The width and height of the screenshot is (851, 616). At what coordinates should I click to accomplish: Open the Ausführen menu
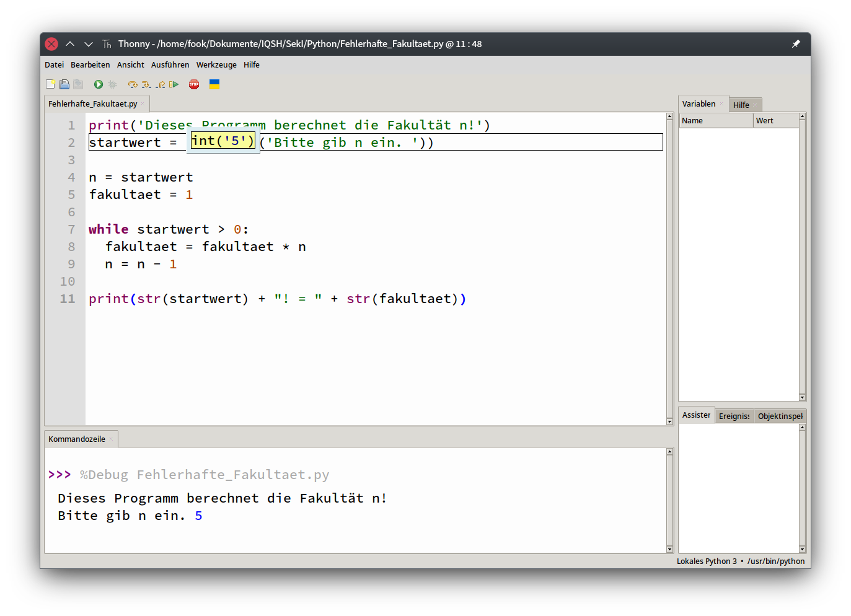point(170,64)
